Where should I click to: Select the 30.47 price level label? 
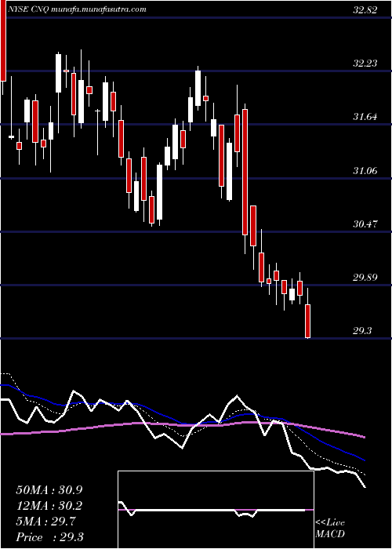(365, 224)
